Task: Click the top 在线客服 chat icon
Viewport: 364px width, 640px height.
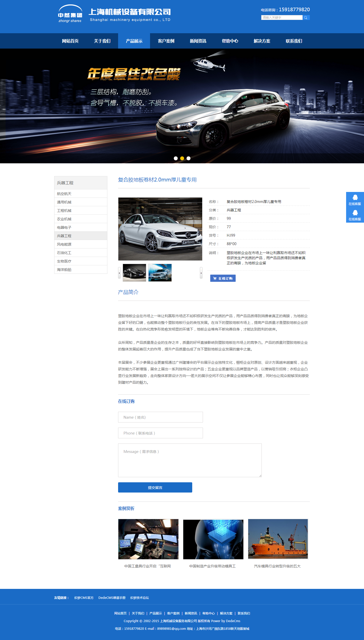Action: 355,199
